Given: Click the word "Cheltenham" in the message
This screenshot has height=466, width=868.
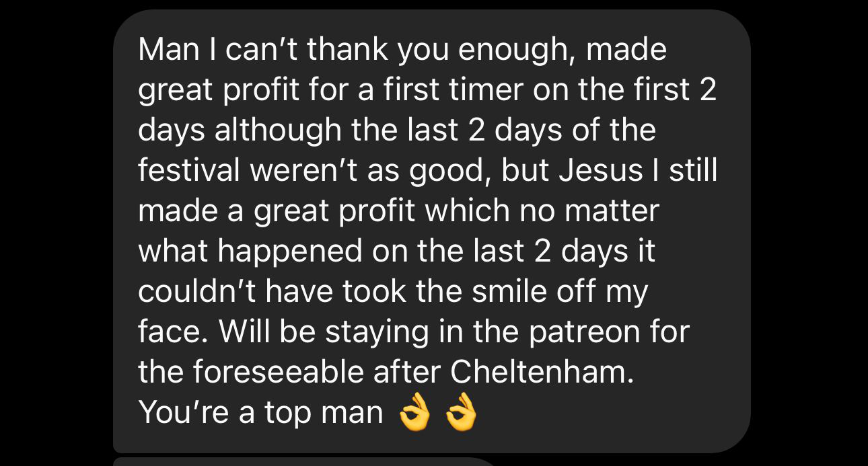Looking at the screenshot, I should 542,373.
